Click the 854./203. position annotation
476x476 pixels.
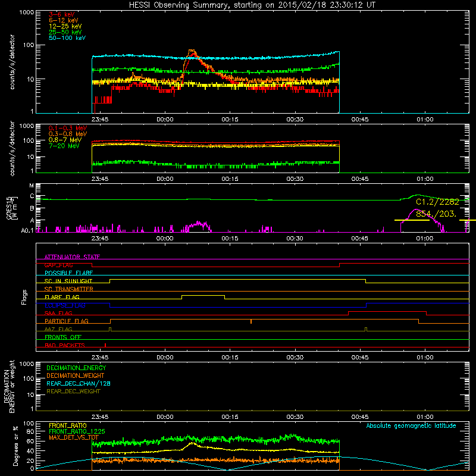tap(436, 214)
